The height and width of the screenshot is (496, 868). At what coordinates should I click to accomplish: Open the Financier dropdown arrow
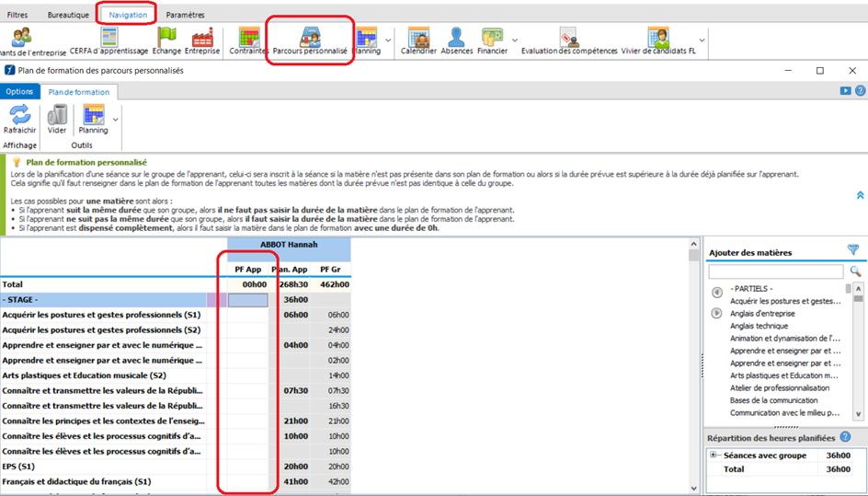pyautogui.click(x=514, y=40)
